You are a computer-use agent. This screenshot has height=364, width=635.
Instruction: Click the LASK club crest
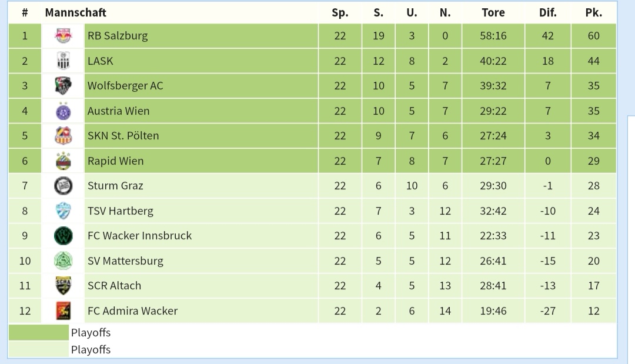63,61
